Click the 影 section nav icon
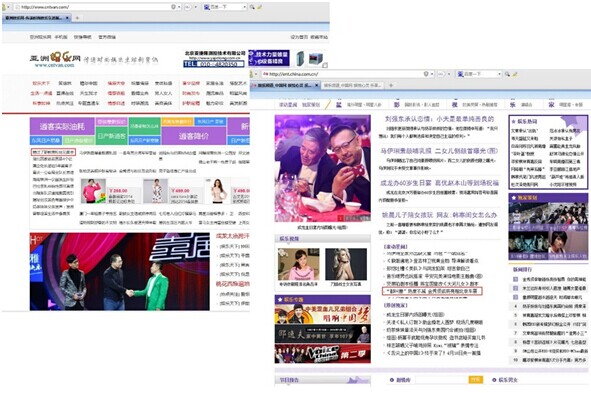This screenshot has height=393, width=591. (397, 104)
